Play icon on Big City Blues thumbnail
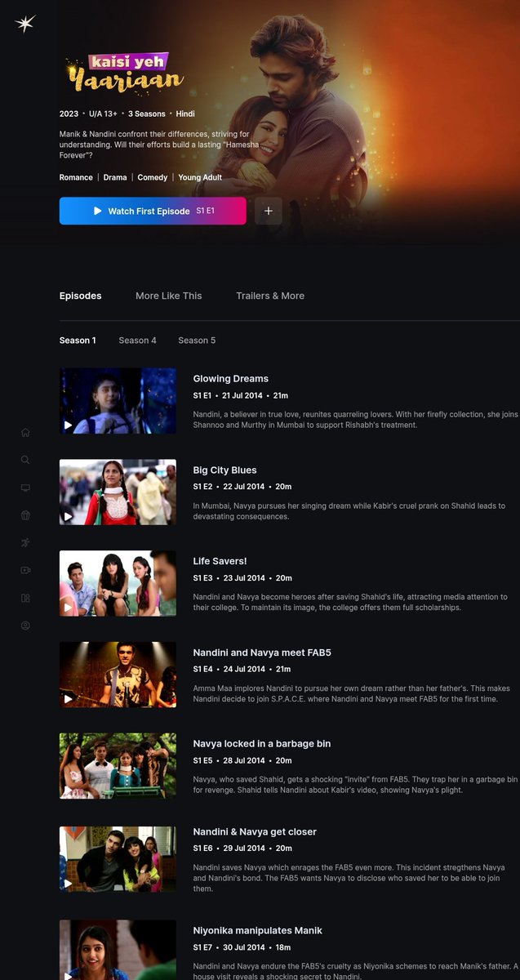This screenshot has width=520, height=980. click(69, 516)
